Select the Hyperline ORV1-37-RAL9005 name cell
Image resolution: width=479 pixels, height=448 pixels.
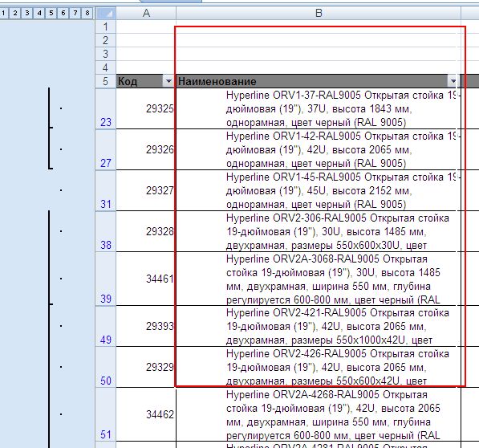(319, 108)
